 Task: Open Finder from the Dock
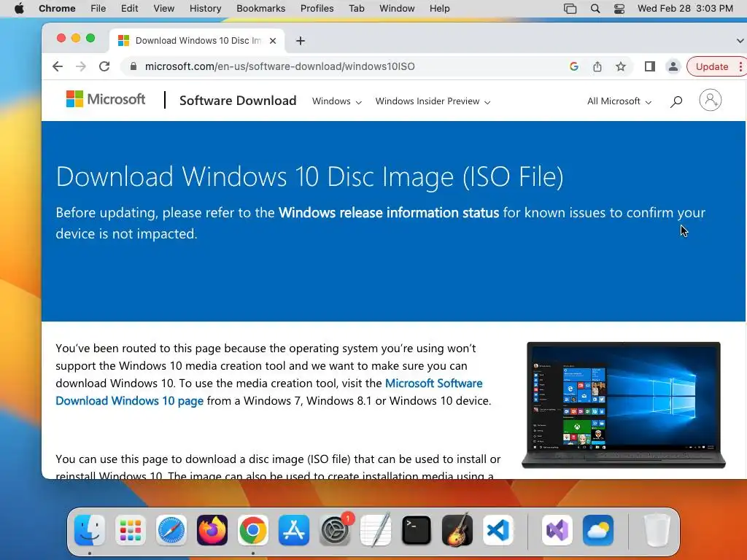click(x=90, y=530)
